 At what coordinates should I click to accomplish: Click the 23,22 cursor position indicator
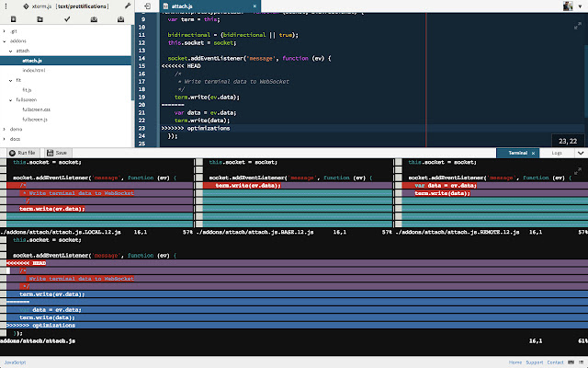568,141
